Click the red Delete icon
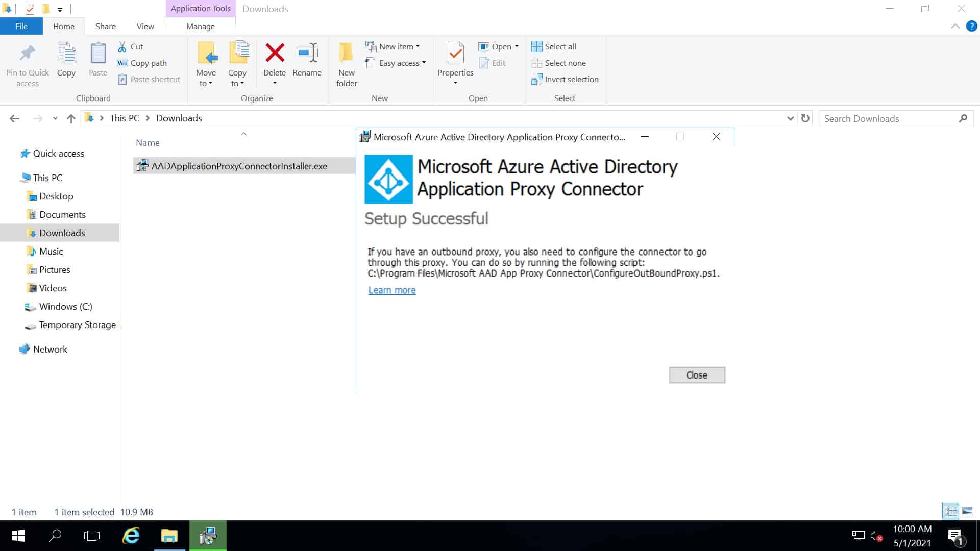980x551 pixels. click(275, 53)
